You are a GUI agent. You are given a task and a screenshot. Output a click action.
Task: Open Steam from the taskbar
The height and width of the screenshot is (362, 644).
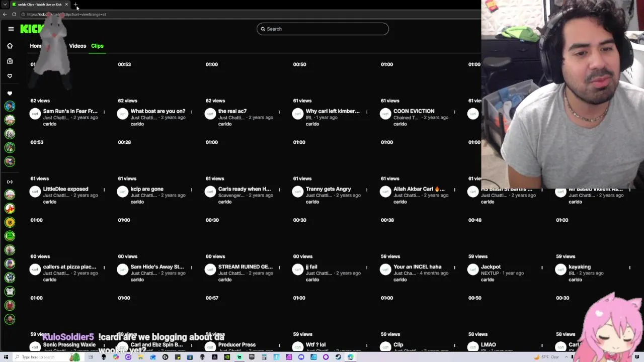point(338,357)
